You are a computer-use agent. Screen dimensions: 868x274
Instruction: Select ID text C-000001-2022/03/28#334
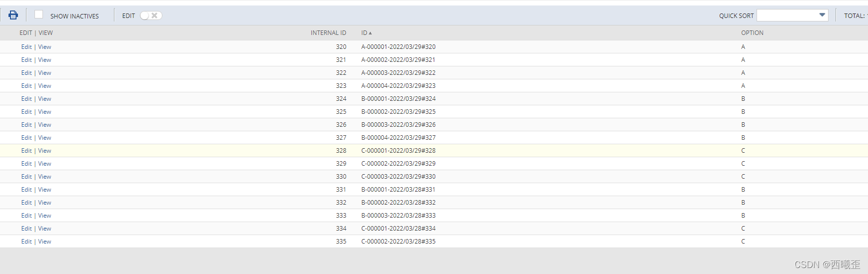pos(398,229)
